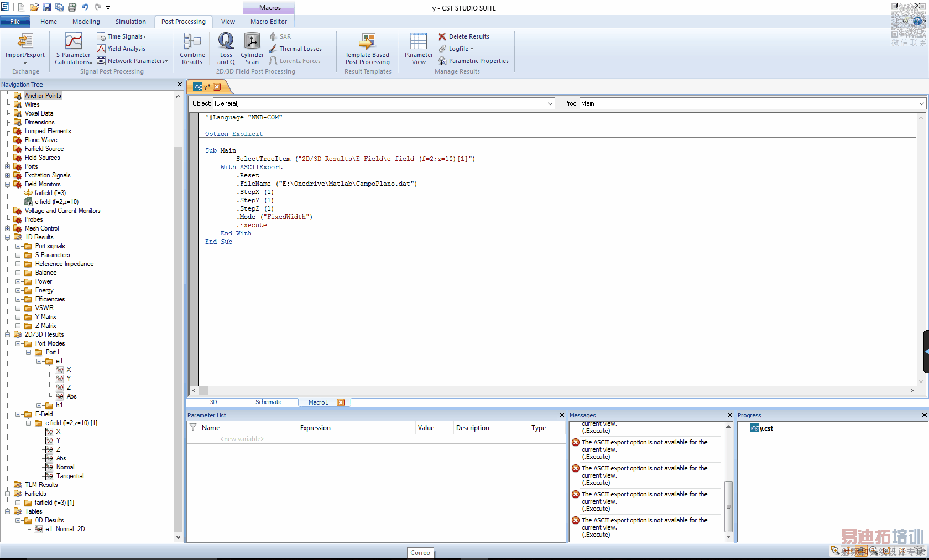929x560 pixels.
Task: Open the Logfile dropdown
Action: point(456,49)
